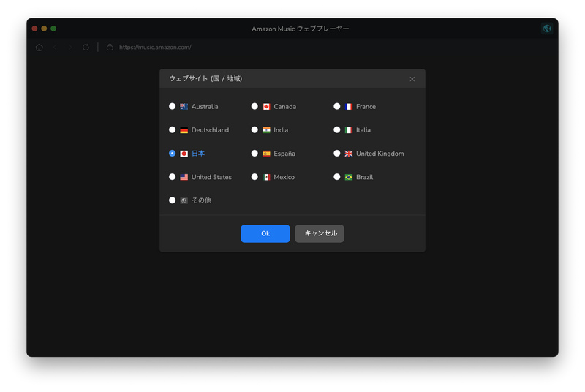
Task: Click the Spain flag icon
Action: tap(266, 154)
